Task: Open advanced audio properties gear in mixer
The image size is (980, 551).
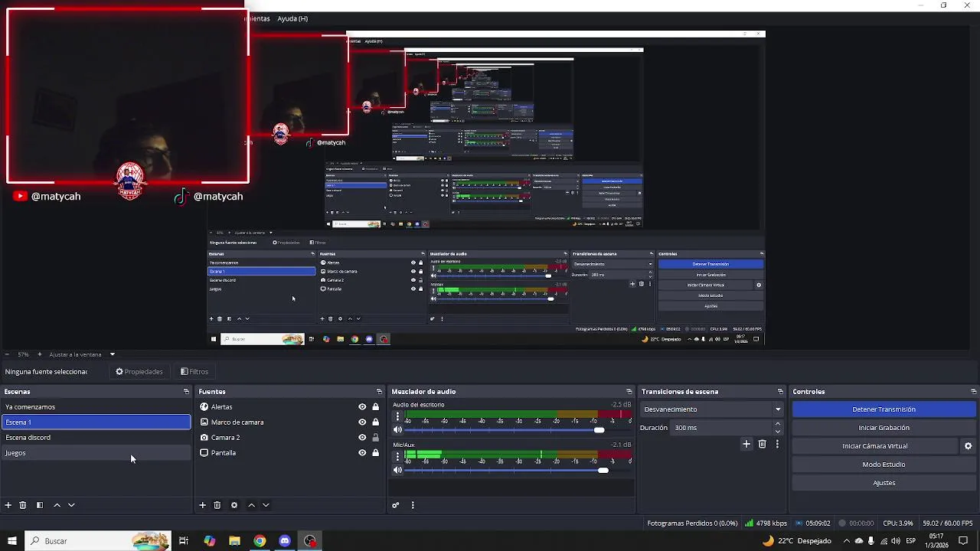Action: pyautogui.click(x=396, y=505)
